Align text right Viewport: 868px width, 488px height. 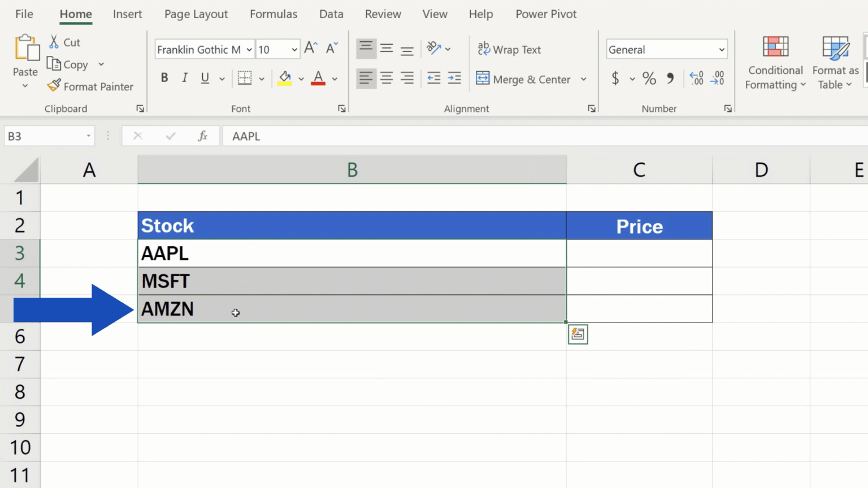tap(407, 78)
